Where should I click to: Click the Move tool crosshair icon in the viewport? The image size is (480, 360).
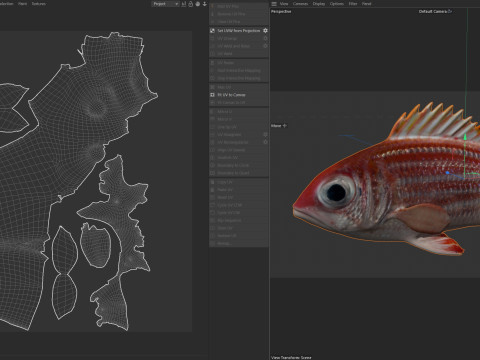[285, 126]
